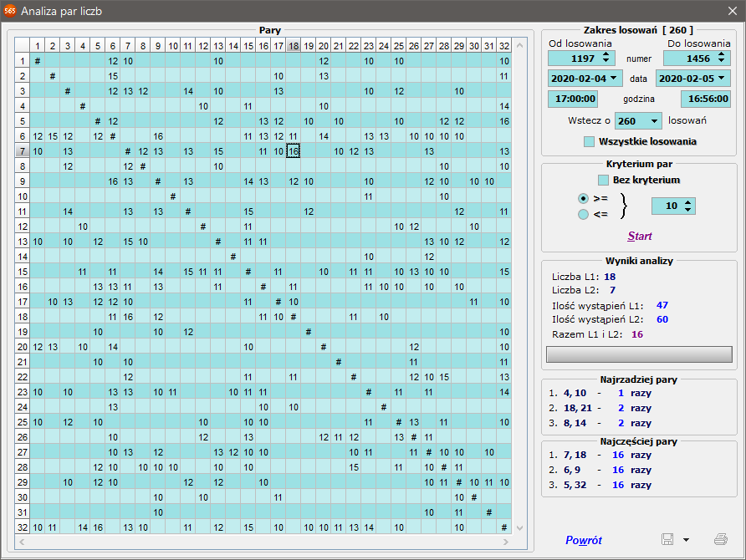This screenshot has width=746, height=560.
Task: Close the Analiza par liczb window
Action: coord(733,11)
